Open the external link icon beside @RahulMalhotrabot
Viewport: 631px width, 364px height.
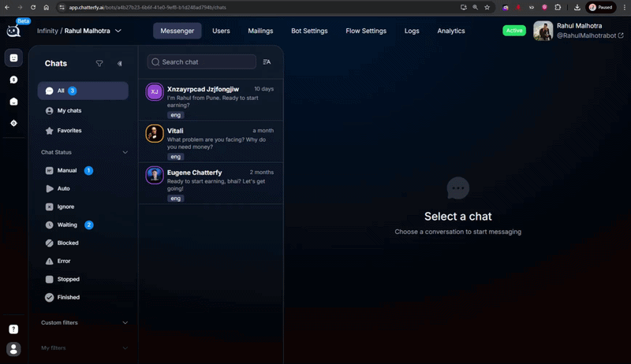click(621, 35)
